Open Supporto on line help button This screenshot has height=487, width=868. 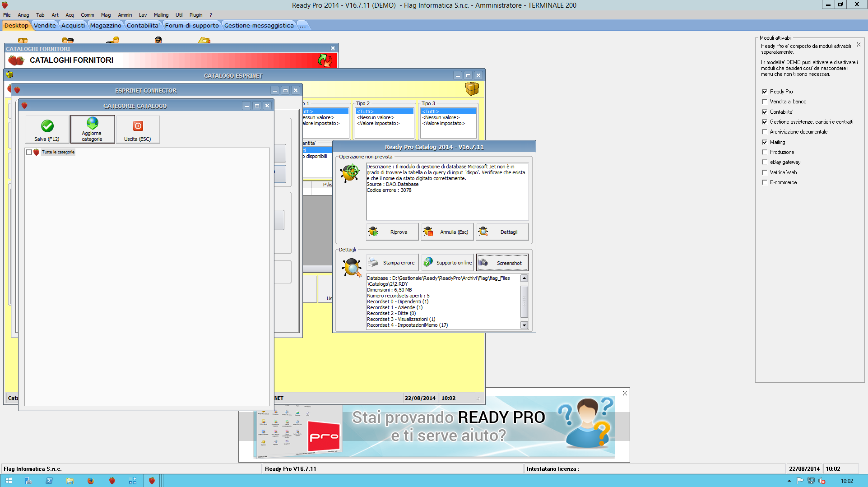(447, 263)
